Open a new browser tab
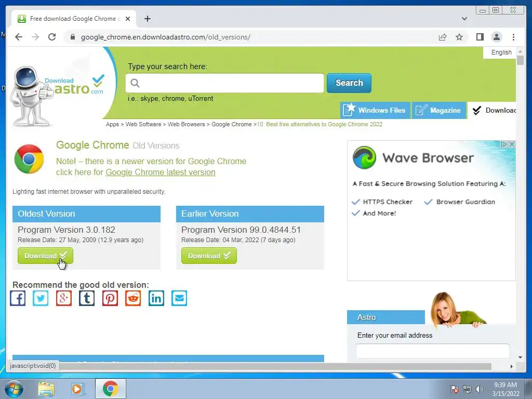Screen dimensions: 532x399 147,19
